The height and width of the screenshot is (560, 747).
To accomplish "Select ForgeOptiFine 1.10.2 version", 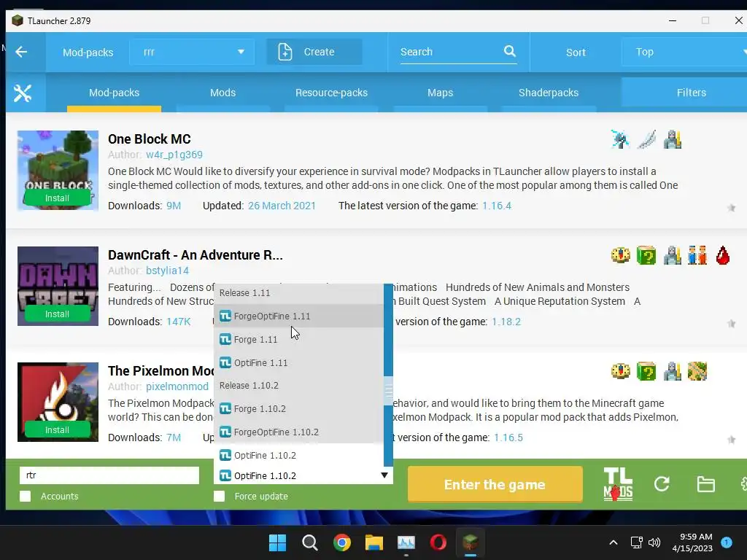I will 298,432.
